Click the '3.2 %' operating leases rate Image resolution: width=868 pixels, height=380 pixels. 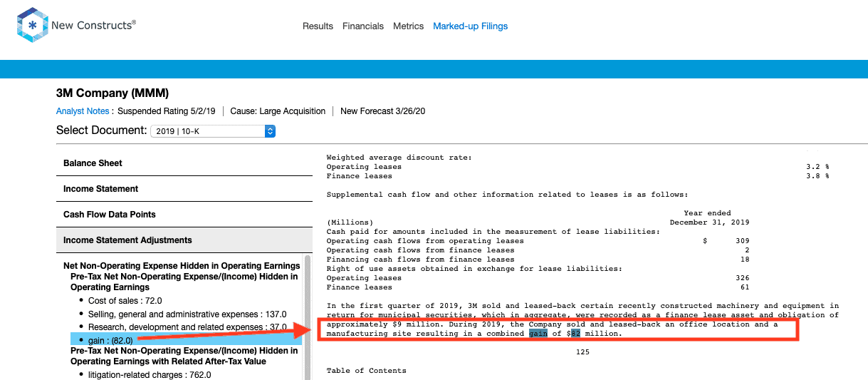pyautogui.click(x=817, y=167)
